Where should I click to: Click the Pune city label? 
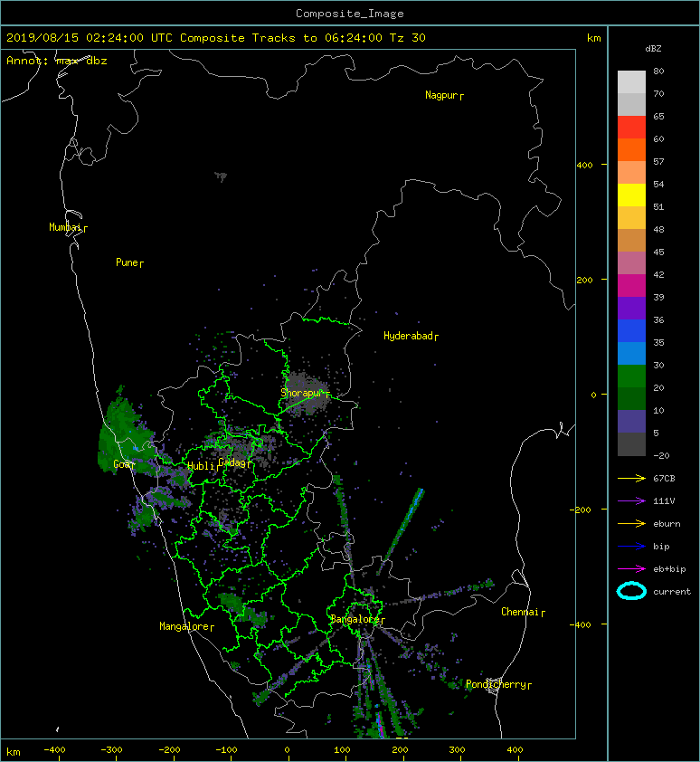click(x=129, y=262)
